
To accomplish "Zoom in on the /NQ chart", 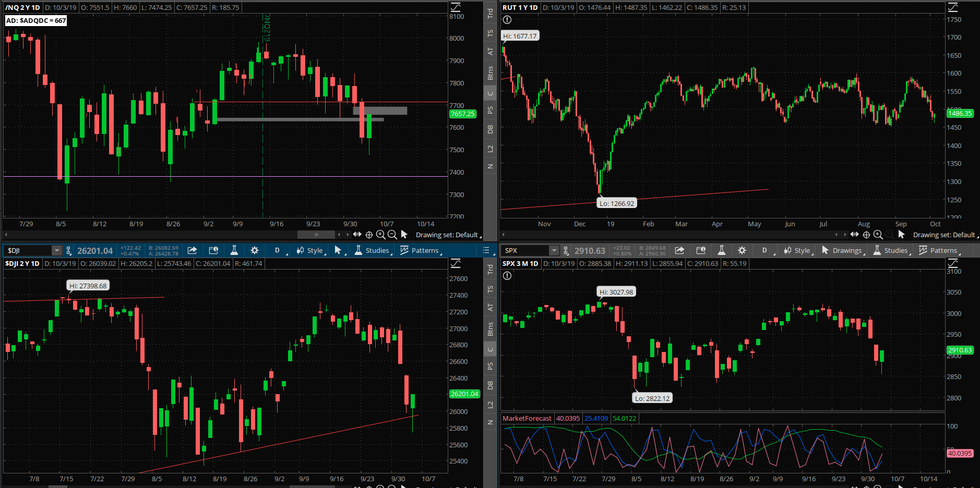I will pyautogui.click(x=380, y=235).
